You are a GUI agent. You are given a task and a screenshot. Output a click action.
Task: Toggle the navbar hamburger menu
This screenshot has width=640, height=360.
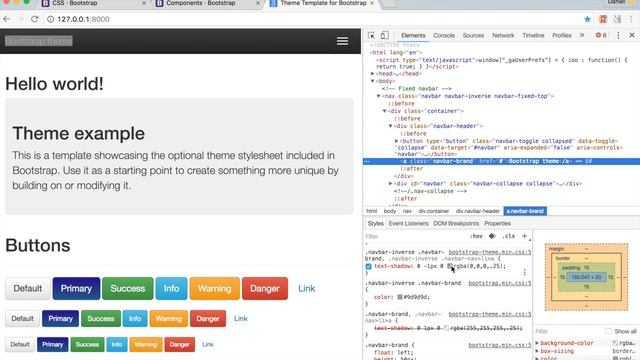(342, 41)
